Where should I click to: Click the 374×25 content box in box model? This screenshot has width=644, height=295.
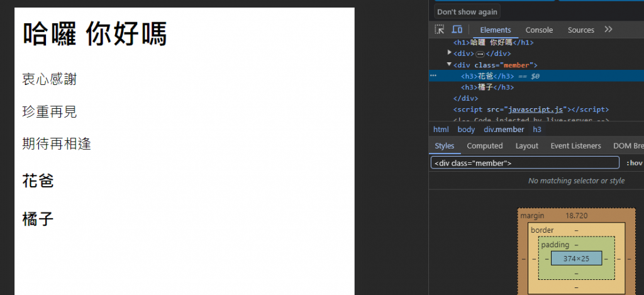(576, 259)
